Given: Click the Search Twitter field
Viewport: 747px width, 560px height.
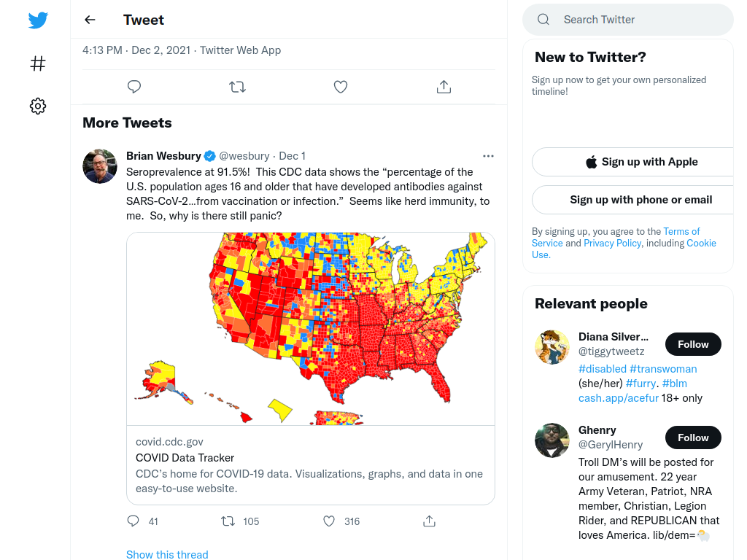Looking at the screenshot, I should tap(628, 20).
